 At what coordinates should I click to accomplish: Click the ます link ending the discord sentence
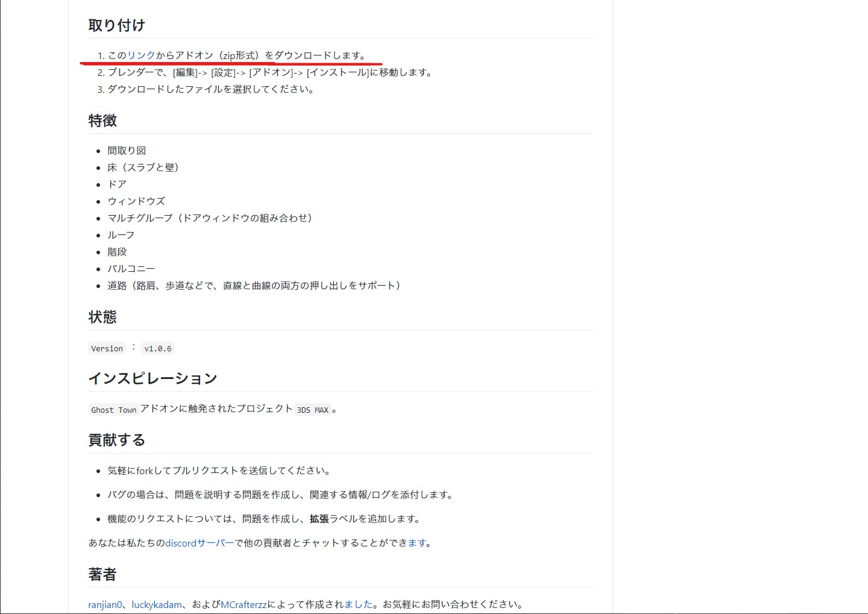click(x=417, y=543)
